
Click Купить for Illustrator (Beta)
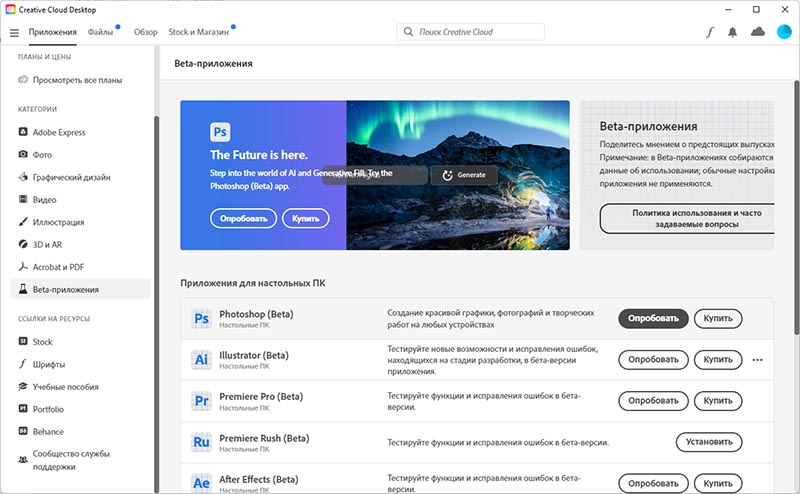[718, 360]
